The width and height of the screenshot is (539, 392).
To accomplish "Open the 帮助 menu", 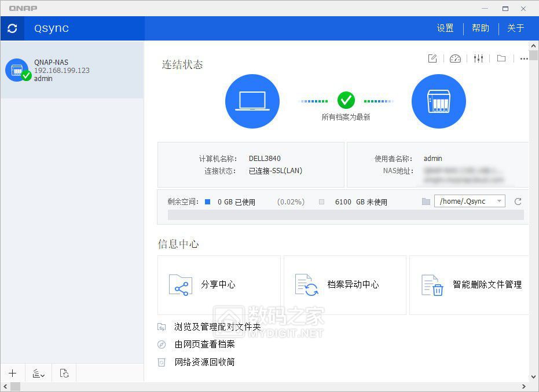I will click(x=481, y=28).
